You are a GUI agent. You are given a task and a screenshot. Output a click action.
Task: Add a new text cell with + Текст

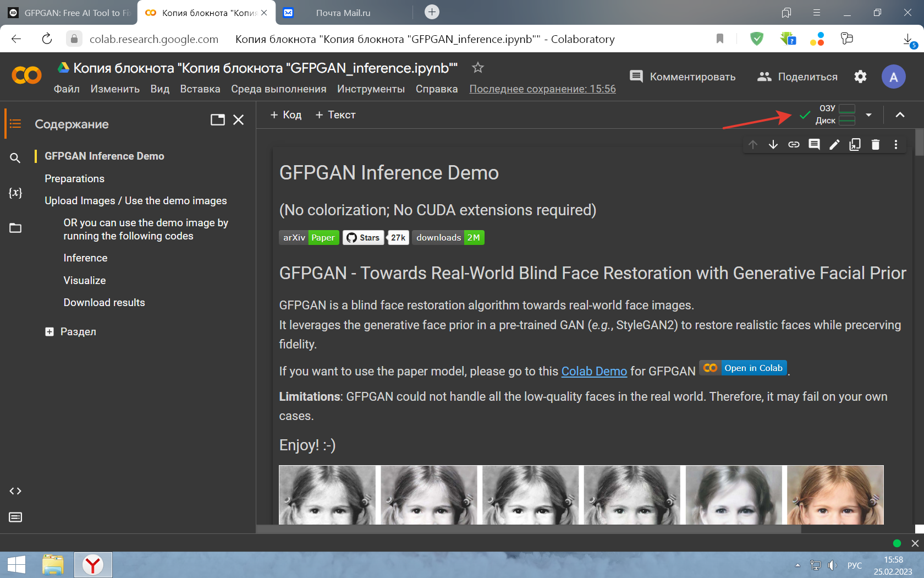coord(335,114)
